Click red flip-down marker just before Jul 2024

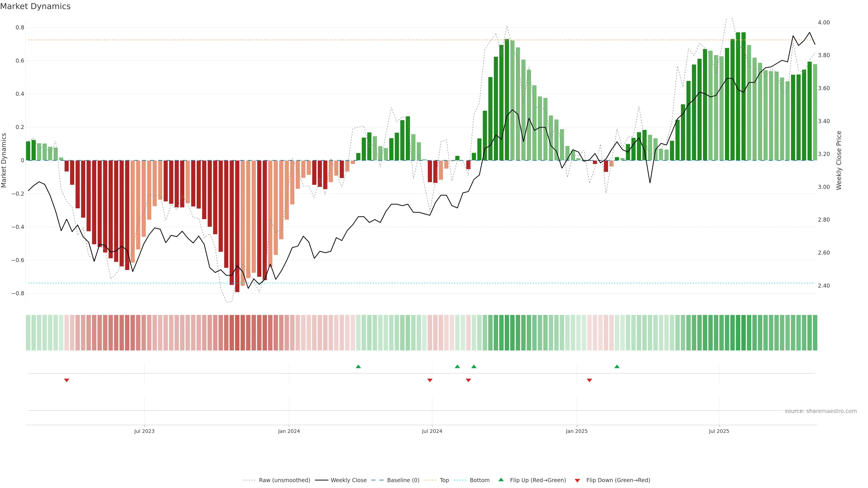[430, 380]
